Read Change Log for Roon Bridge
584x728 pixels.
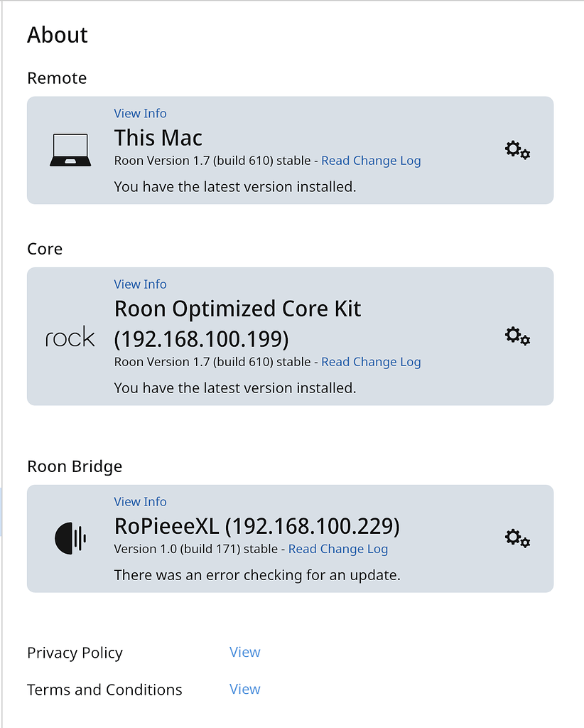point(338,549)
